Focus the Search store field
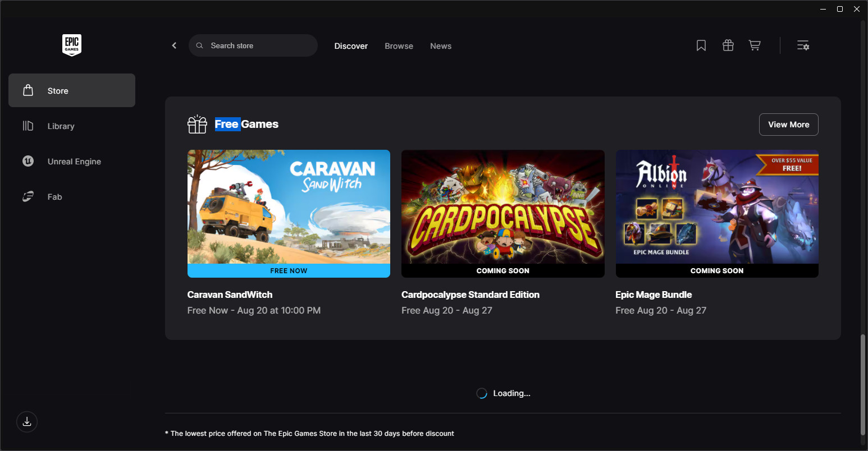Viewport: 868px width, 451px height. (253, 45)
